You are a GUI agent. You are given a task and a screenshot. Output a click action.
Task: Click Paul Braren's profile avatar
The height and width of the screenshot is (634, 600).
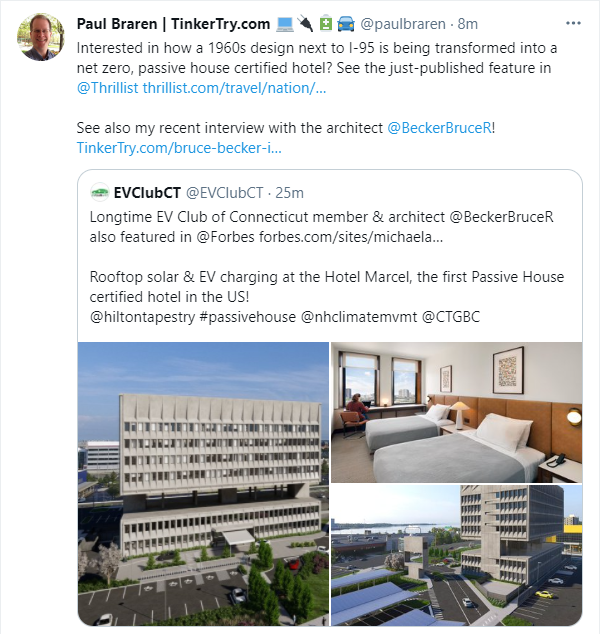tap(40, 37)
